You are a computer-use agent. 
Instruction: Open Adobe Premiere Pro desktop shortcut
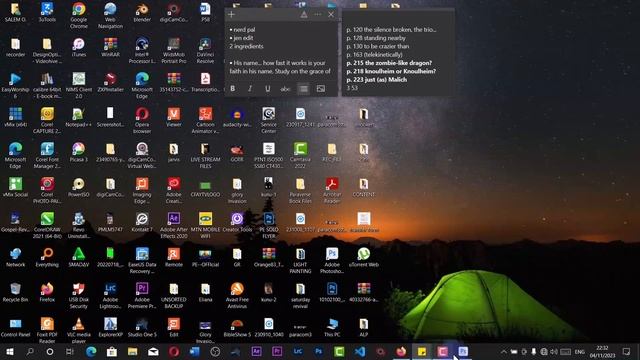point(142,296)
